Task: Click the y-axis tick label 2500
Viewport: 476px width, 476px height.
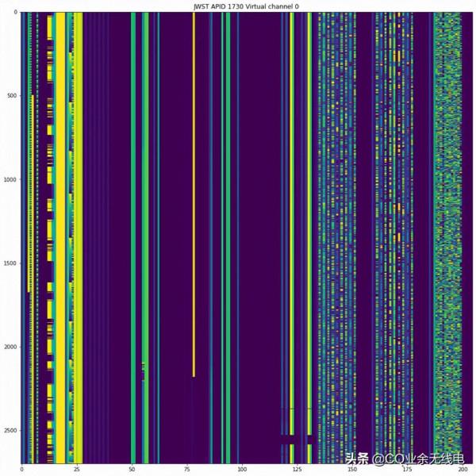Action: pos(8,431)
